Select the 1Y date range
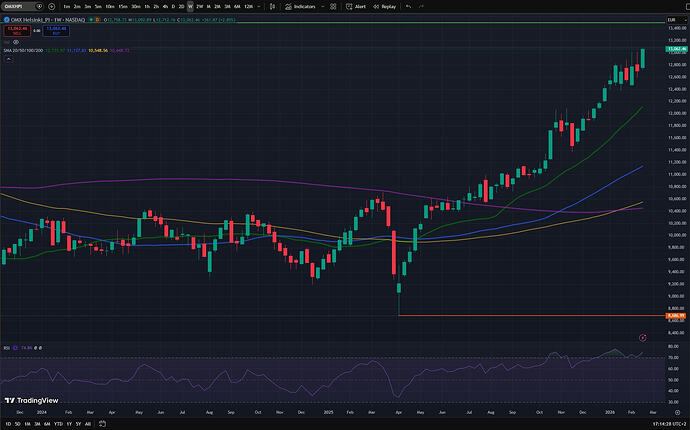Screen dimensions: 690x430 [69, 424]
